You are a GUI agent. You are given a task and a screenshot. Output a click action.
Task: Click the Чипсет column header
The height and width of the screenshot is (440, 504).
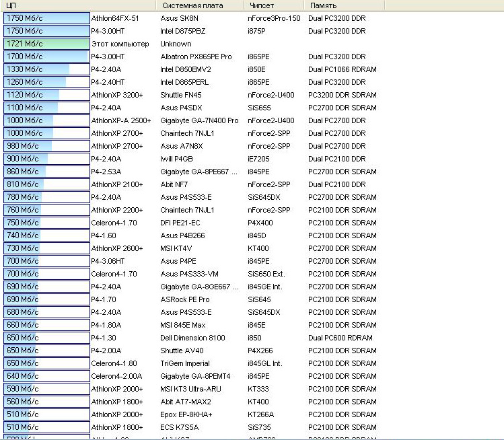tap(274, 5)
